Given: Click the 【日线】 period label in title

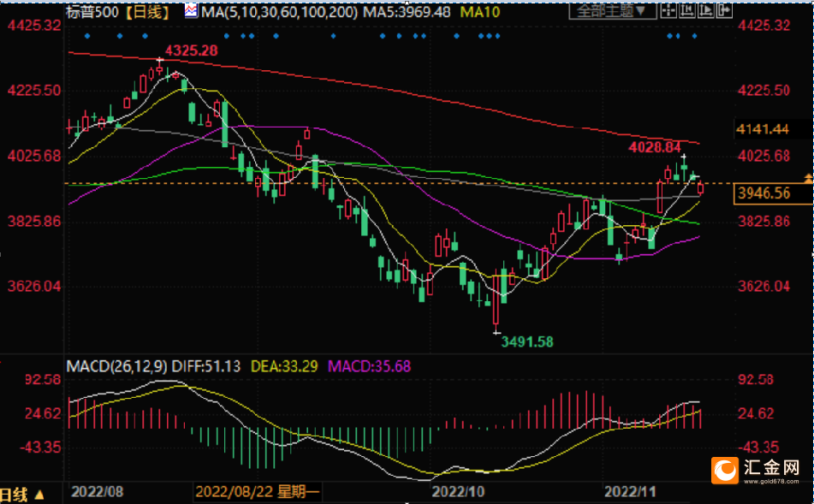Looking at the screenshot, I should coord(148,11).
